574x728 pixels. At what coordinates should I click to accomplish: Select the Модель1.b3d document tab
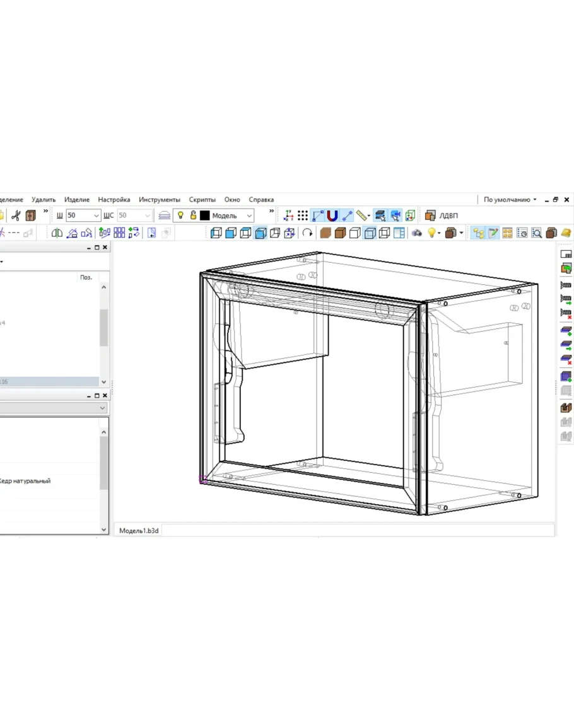(139, 531)
